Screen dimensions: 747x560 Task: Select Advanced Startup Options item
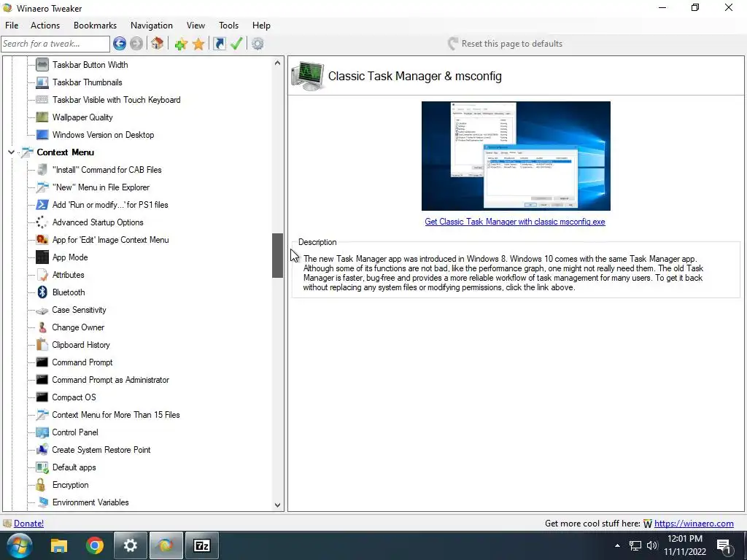[x=98, y=222]
